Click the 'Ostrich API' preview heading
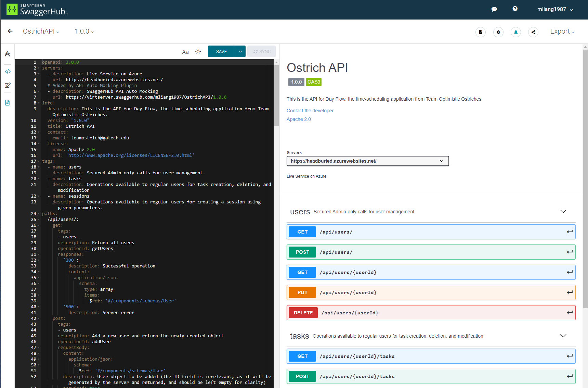 click(x=317, y=68)
